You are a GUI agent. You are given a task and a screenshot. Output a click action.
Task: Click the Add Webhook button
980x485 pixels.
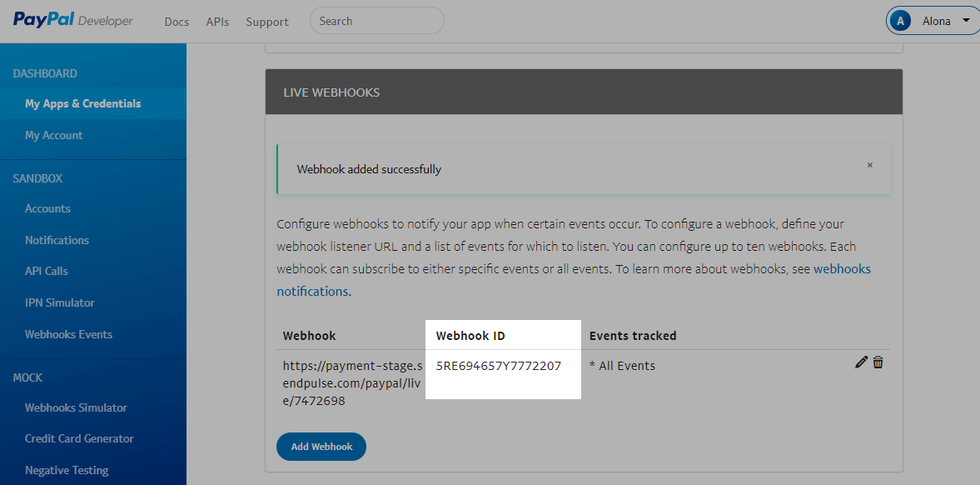pyautogui.click(x=321, y=447)
